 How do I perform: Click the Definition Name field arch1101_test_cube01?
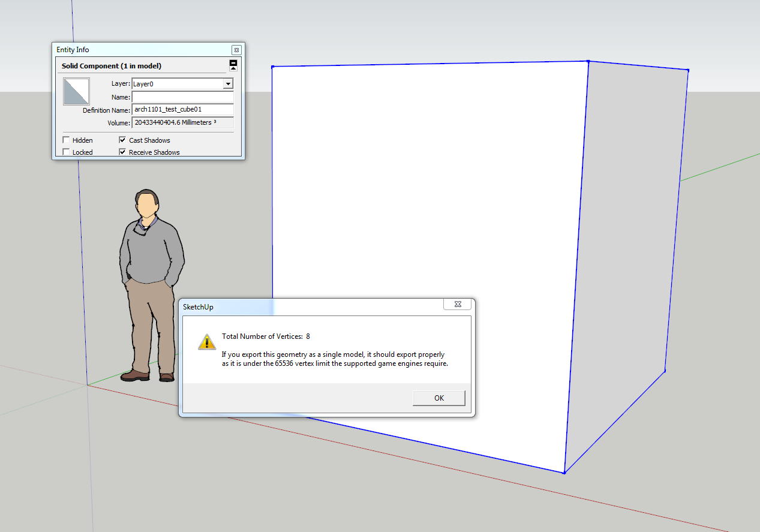pyautogui.click(x=182, y=110)
